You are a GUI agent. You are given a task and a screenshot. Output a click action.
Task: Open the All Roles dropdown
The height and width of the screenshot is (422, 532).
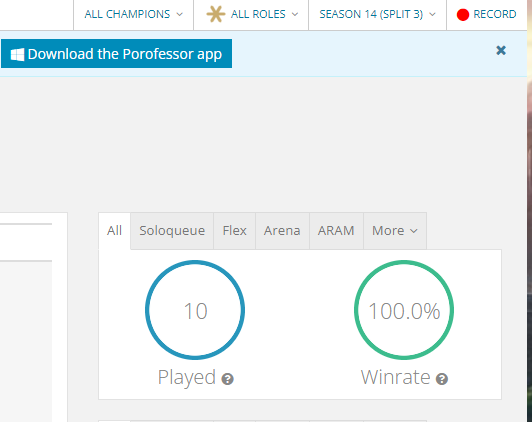[x=251, y=14]
